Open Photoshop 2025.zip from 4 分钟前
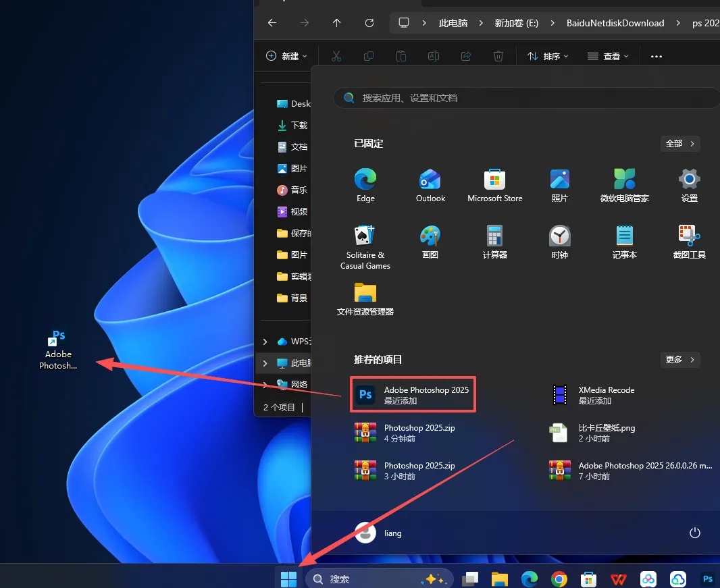The height and width of the screenshot is (588, 720). pos(405,433)
